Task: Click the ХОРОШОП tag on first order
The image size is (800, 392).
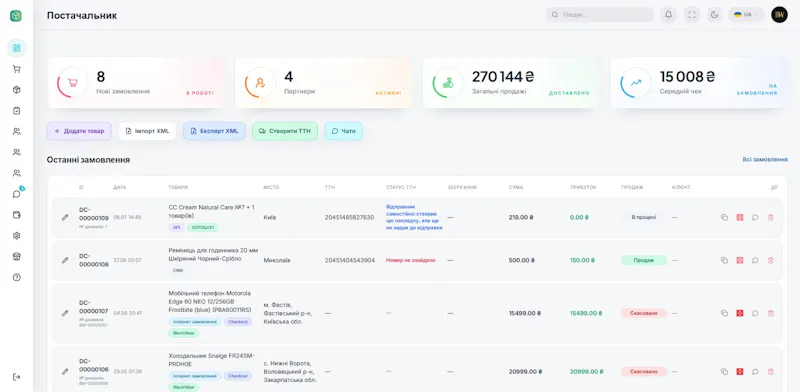Action: [x=203, y=228]
